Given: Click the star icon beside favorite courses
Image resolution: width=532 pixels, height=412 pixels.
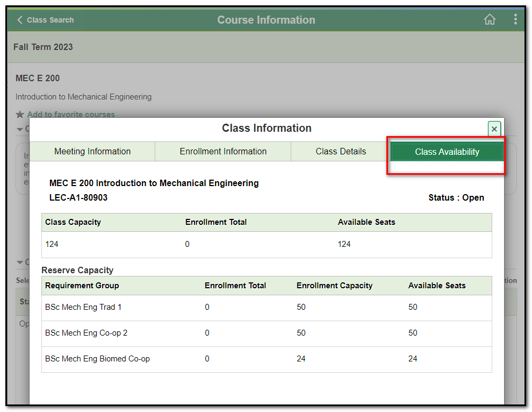Looking at the screenshot, I should point(20,115).
